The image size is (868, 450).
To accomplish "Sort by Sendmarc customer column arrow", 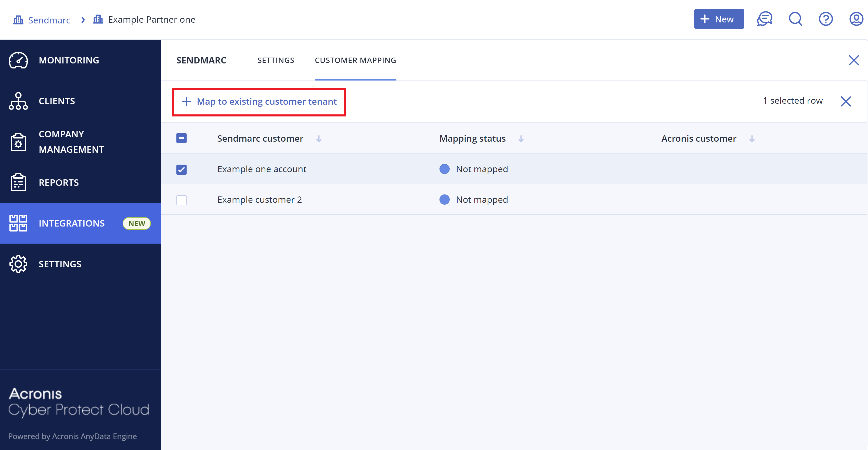I will [319, 139].
